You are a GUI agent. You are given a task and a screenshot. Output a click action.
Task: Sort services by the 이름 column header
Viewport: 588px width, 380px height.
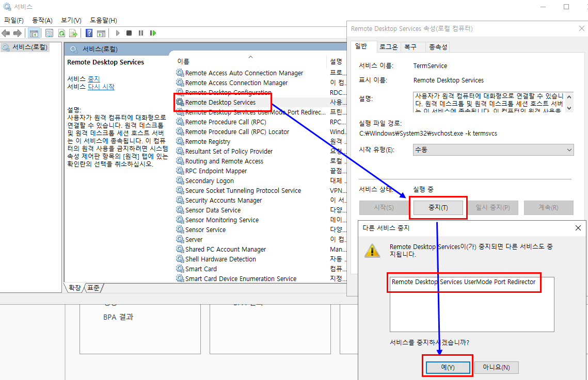250,61
